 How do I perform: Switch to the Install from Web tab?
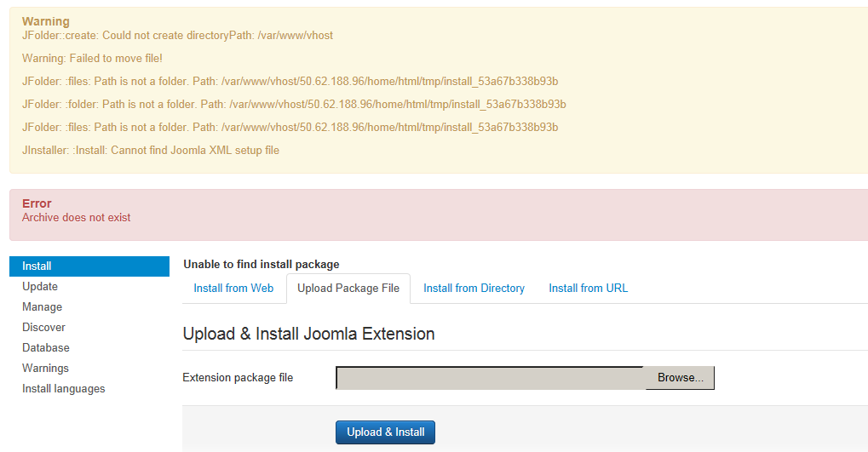[233, 289]
